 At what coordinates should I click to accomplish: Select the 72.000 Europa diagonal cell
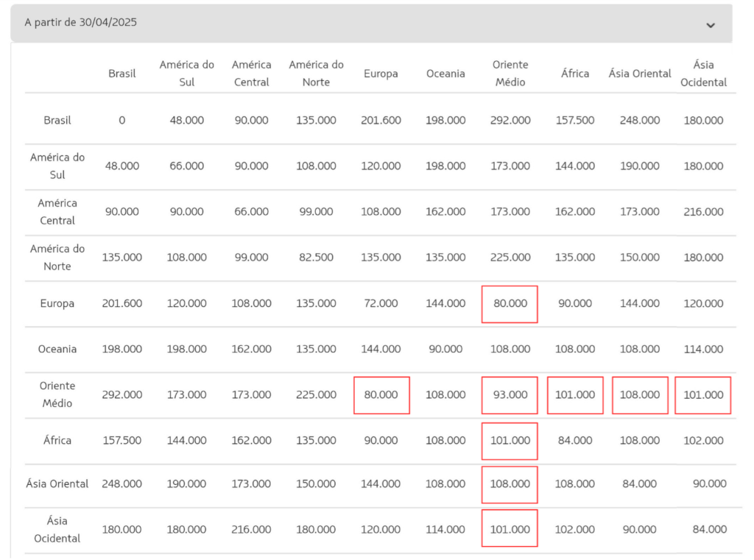(381, 303)
